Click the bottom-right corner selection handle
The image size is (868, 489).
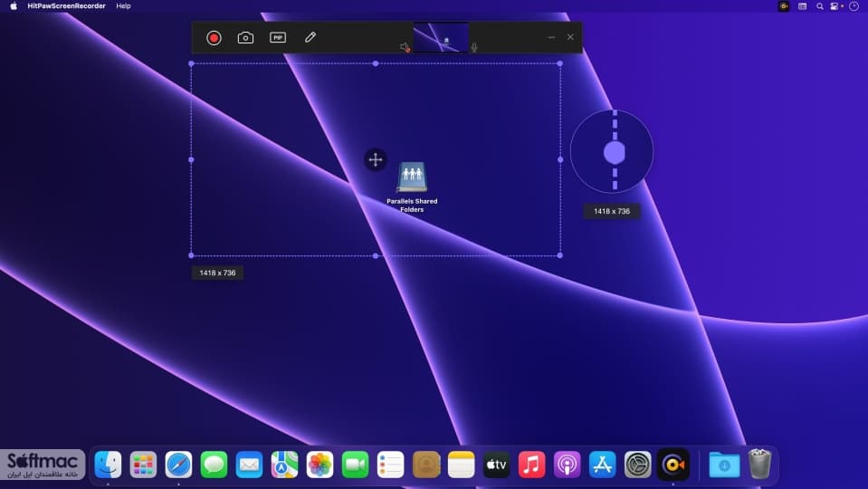(560, 255)
